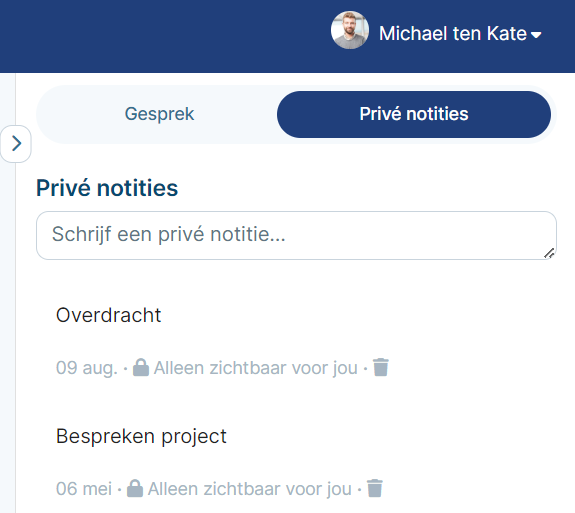Open the Bespreken project note
The image size is (575, 513).
tap(141, 436)
